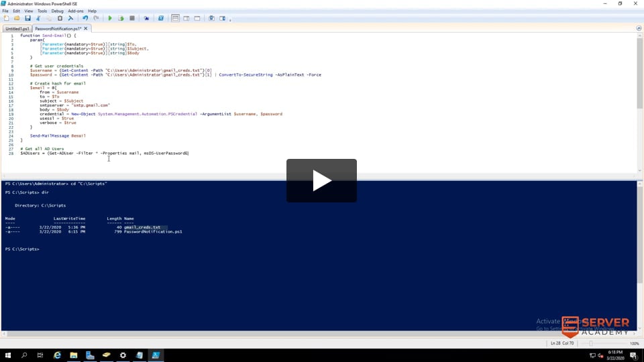Screen dimensions: 644x362
Task: Open the Add-ons menu
Action: (76, 11)
